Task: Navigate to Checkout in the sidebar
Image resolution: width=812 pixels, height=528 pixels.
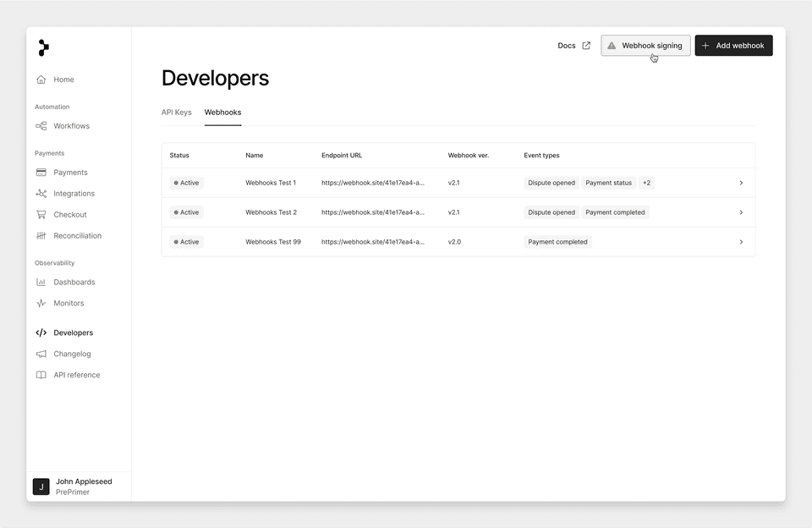Action: (x=70, y=215)
